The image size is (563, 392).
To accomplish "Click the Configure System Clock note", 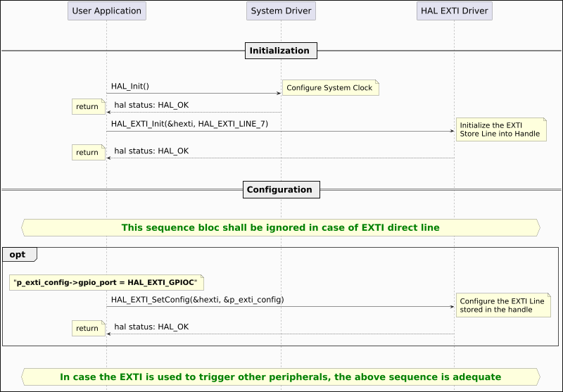I will click(330, 87).
